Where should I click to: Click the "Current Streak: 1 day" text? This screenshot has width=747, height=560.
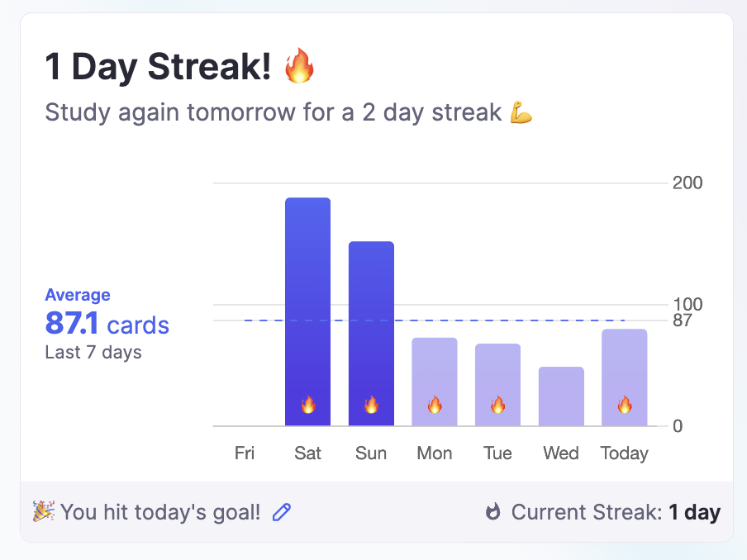coord(616,513)
